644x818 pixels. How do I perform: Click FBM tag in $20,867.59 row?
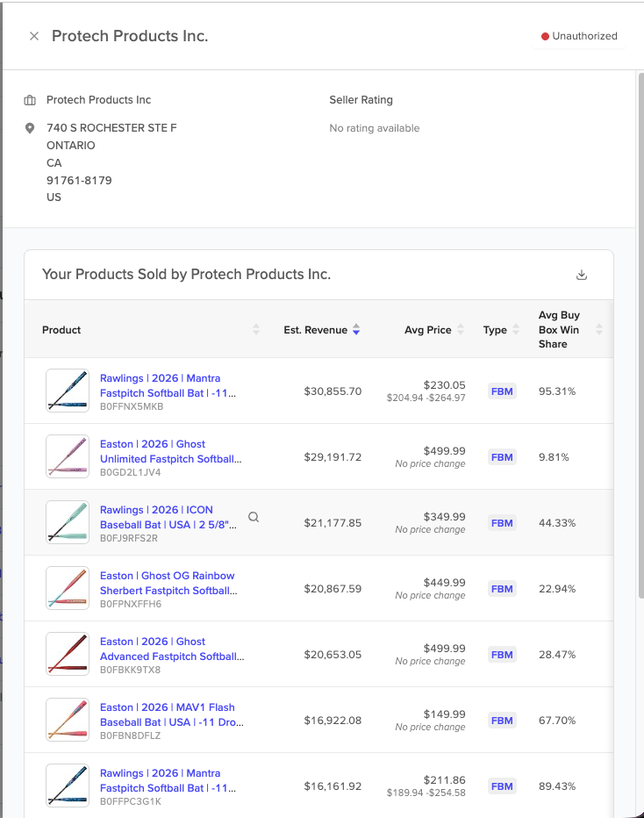[502, 588]
